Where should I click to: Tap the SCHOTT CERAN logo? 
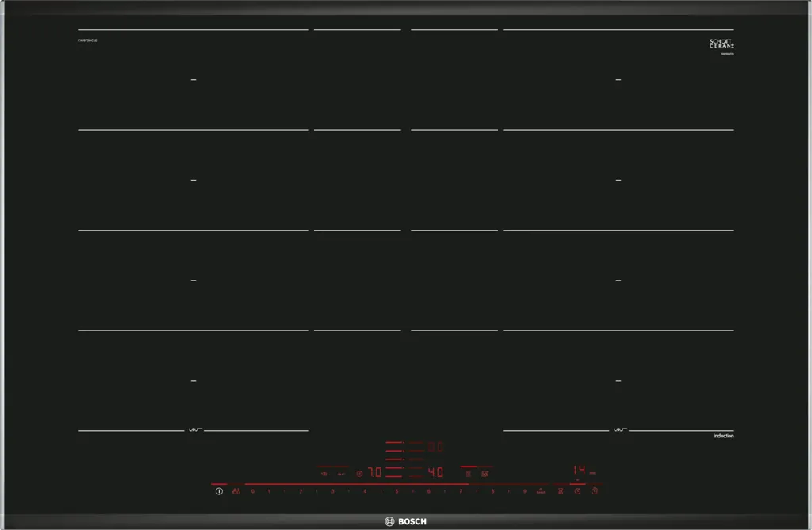click(x=722, y=44)
